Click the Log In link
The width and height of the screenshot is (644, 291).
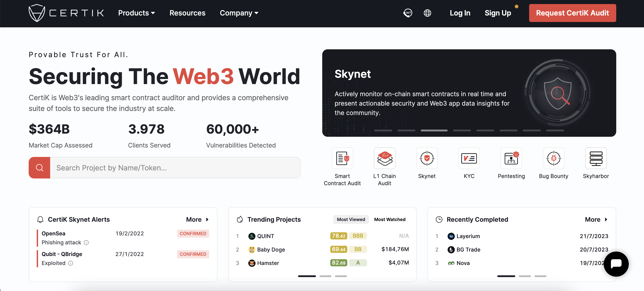[x=460, y=13]
